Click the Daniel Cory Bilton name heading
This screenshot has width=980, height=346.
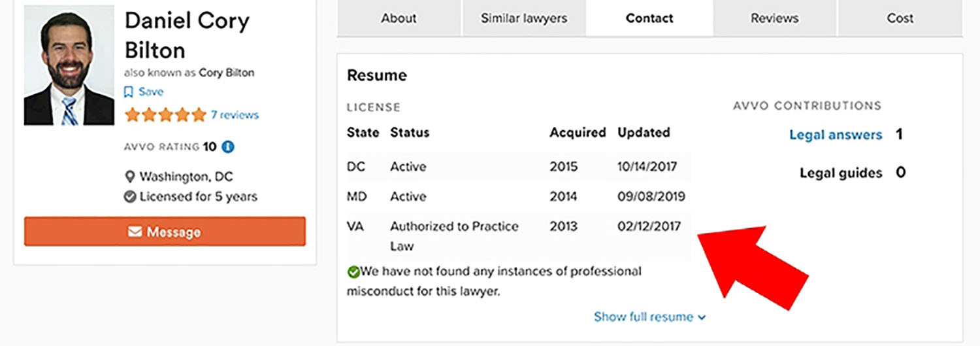(x=186, y=35)
